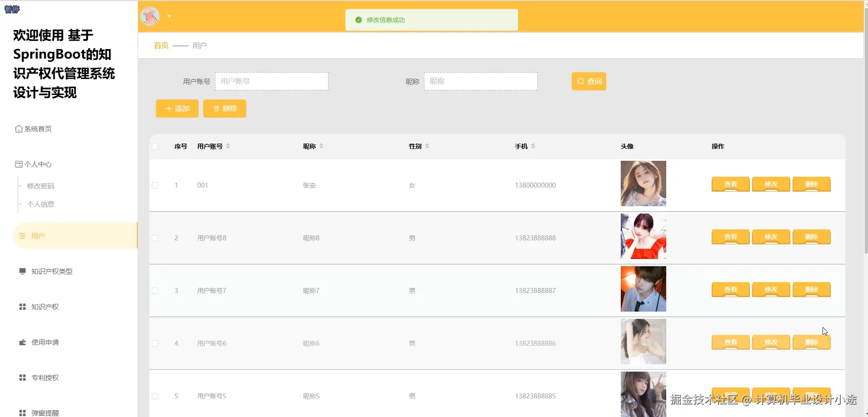
Task: Go to 首页 breadcrumb link
Action: (161, 45)
